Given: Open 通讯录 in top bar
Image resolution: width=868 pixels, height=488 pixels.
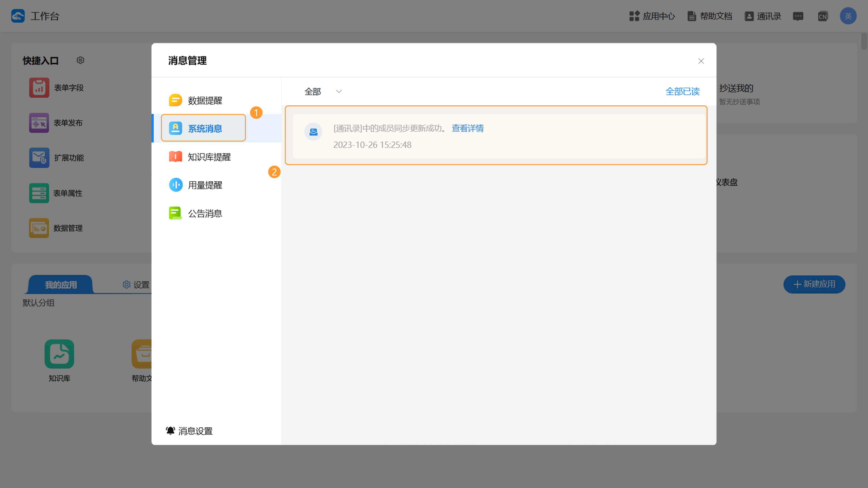Looking at the screenshot, I should 763,16.
